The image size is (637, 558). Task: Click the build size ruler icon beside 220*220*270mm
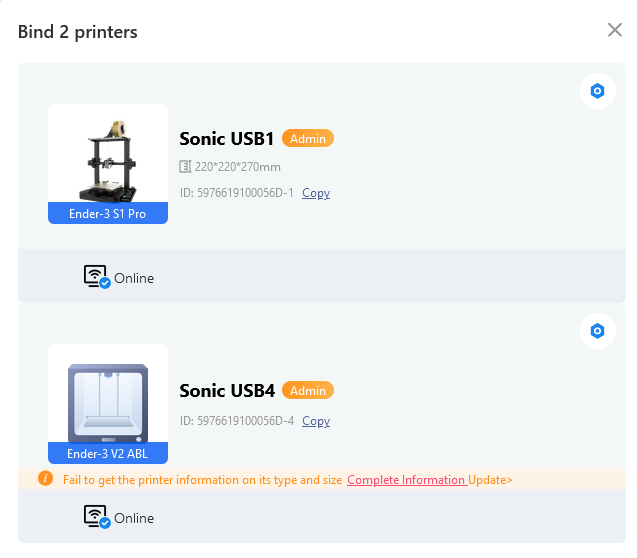coord(185,167)
